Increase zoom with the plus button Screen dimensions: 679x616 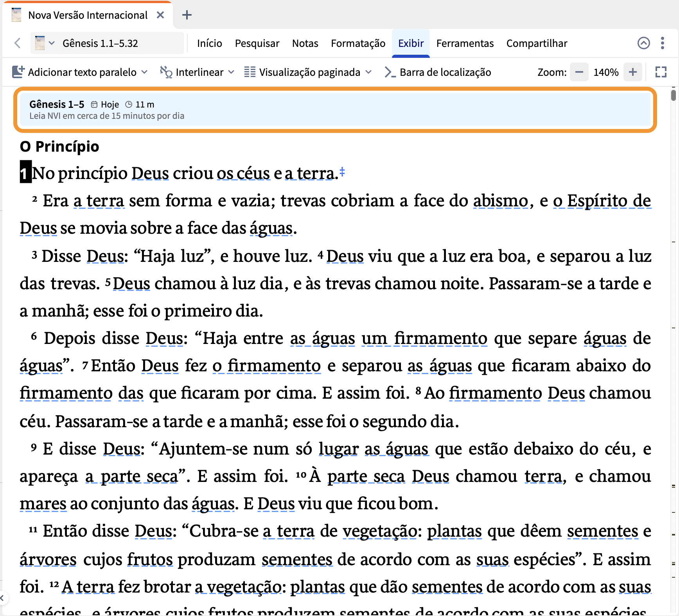point(633,72)
